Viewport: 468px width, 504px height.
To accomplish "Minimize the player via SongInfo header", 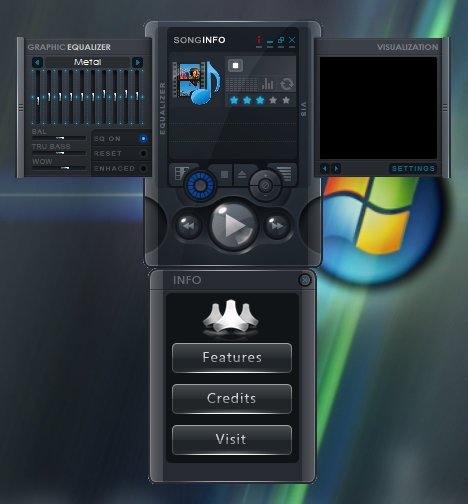I will click(270, 41).
